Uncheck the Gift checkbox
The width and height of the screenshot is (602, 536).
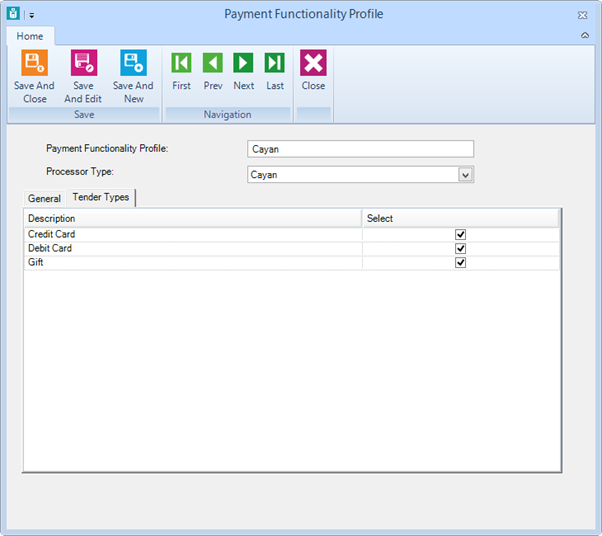(460, 263)
